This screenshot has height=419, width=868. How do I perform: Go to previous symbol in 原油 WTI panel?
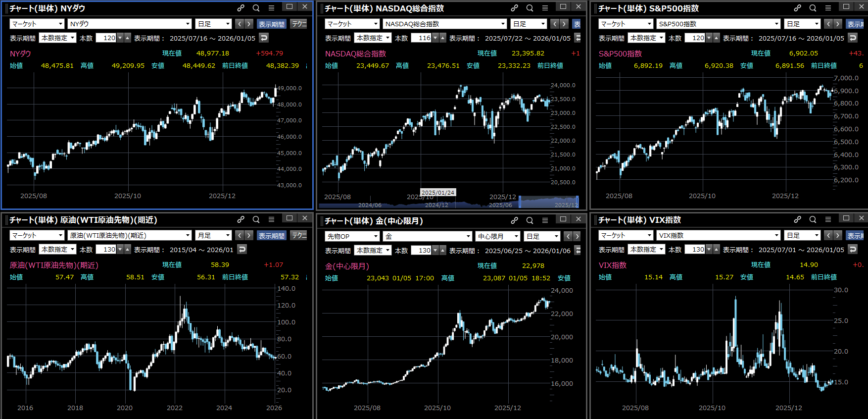coord(240,235)
